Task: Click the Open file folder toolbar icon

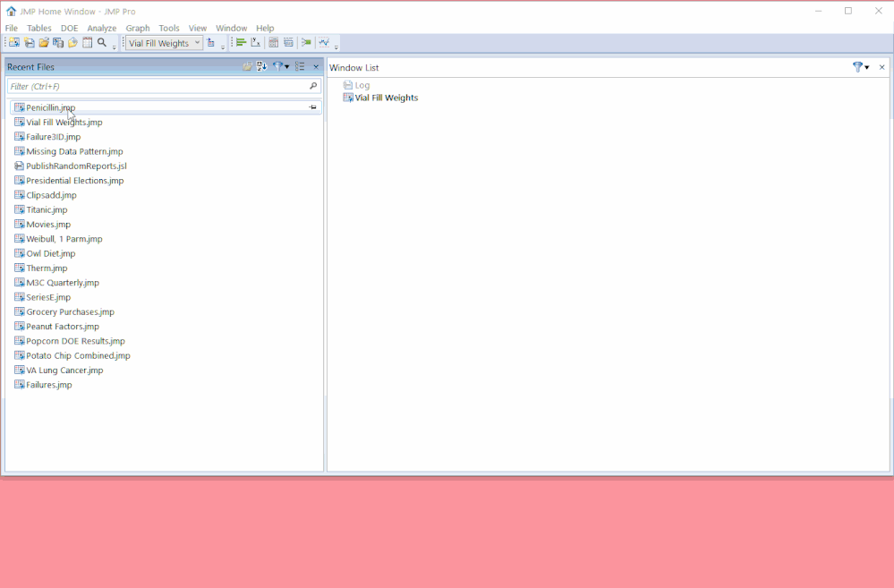Action: pos(44,43)
